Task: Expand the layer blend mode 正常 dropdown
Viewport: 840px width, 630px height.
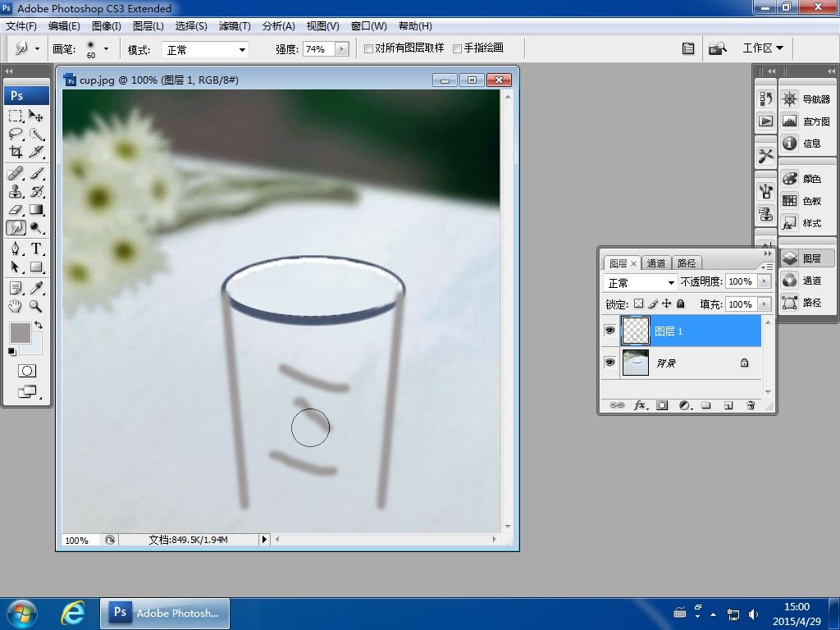Action: pos(640,282)
